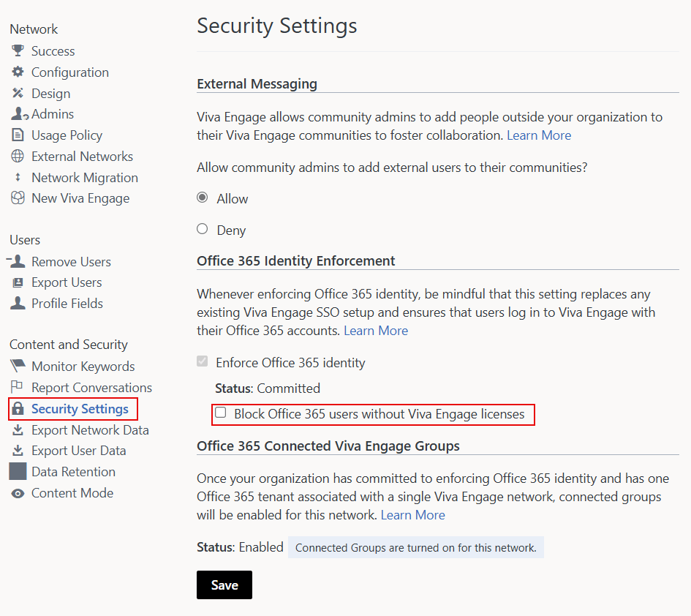Screen dimensions: 691x616
Task: Select the External Networks globe icon
Action: click(19, 156)
